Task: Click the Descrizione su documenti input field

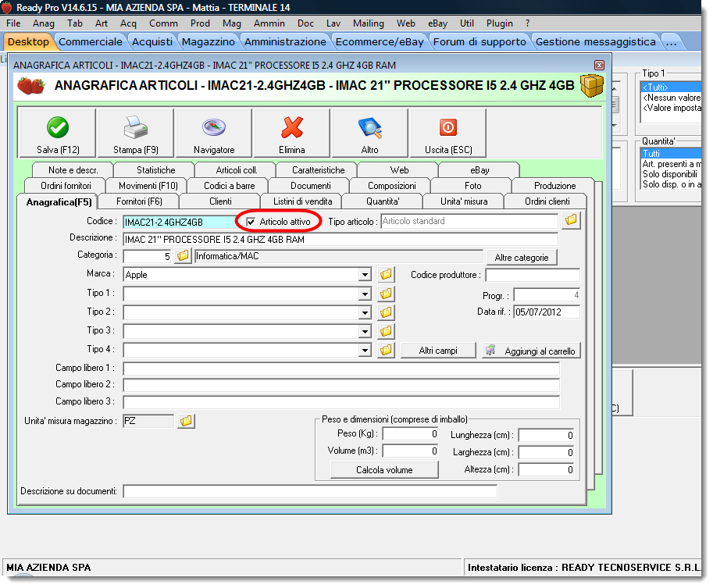Action: (x=309, y=491)
